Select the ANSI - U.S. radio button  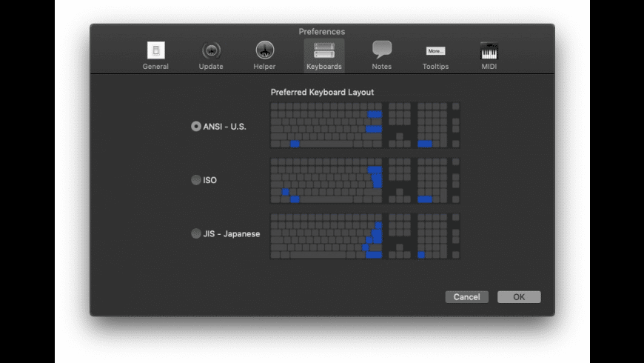pos(196,126)
